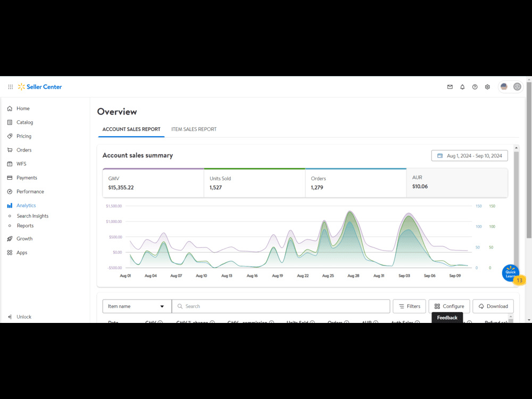
Task: Open the settings gear icon
Action: click(487, 87)
